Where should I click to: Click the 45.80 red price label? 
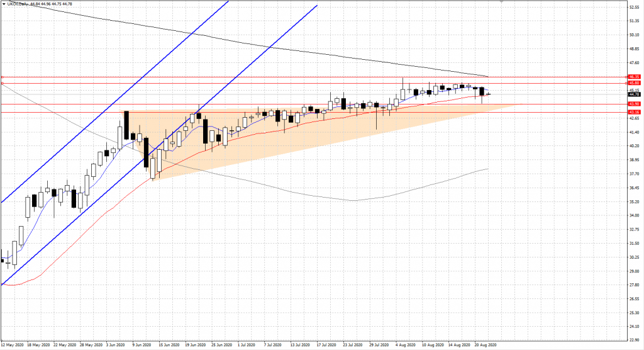tap(633, 82)
